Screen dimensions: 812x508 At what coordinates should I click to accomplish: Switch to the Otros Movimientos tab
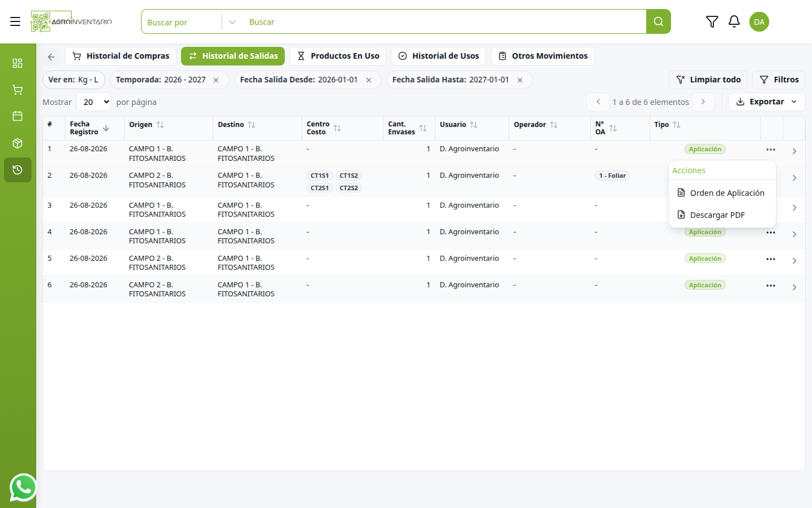coord(542,56)
